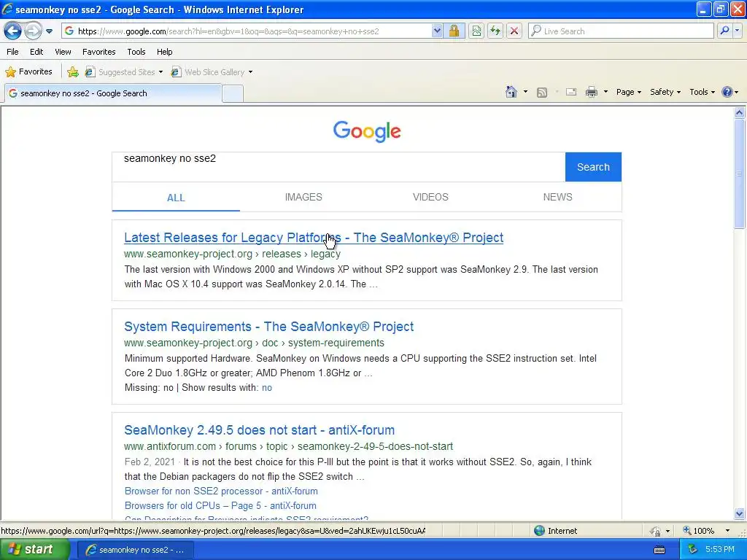Click the Live Search input box
This screenshot has height=560, width=747.
tap(621, 31)
